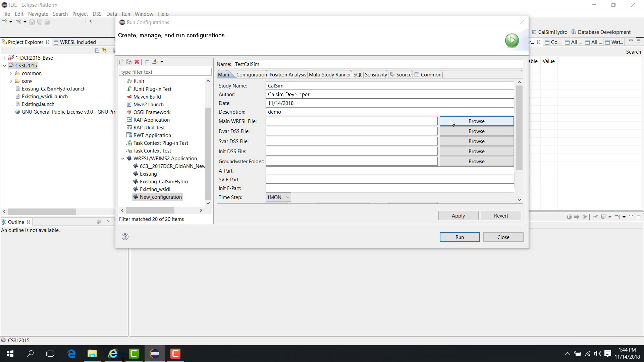644x362 pixels.
Task: Open the Common tab
Action: 428,74
